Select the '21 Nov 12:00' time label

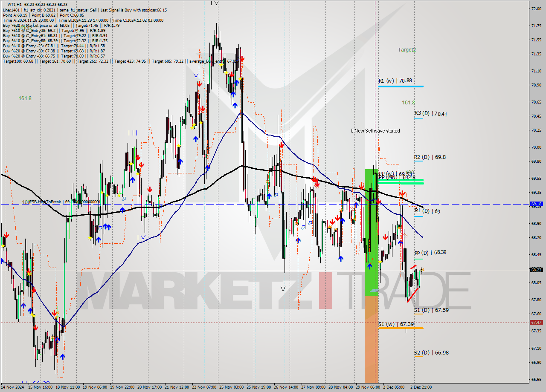click(176, 387)
